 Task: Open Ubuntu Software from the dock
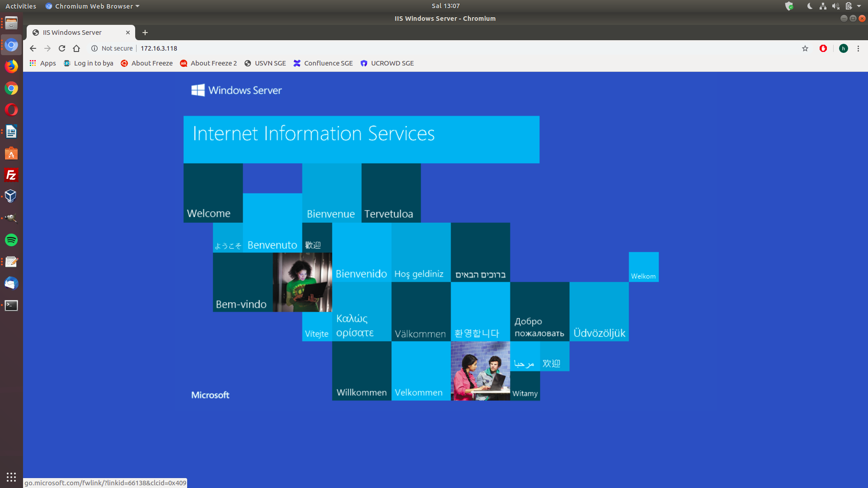coord(11,153)
